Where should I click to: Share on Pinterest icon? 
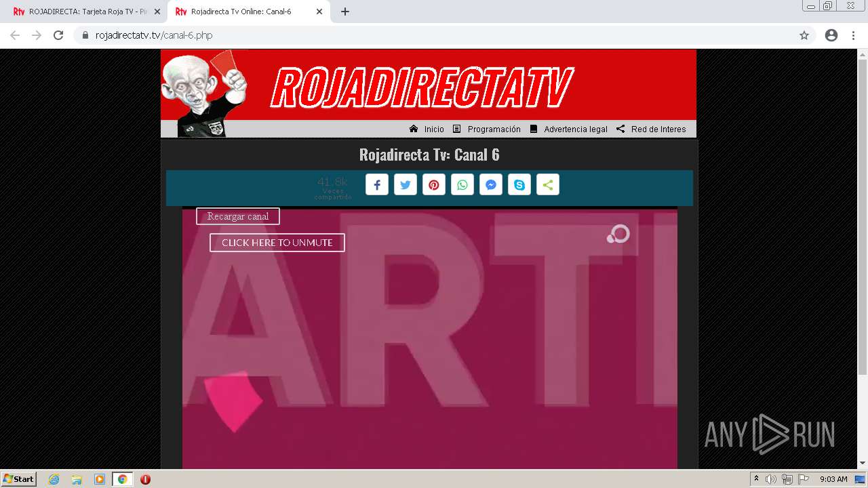pyautogui.click(x=434, y=185)
